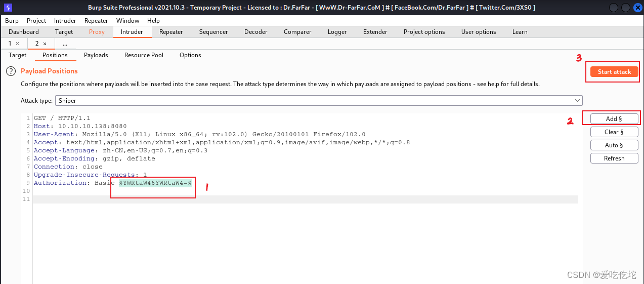Click the Clear § button
The height and width of the screenshot is (284, 644).
pos(614,132)
